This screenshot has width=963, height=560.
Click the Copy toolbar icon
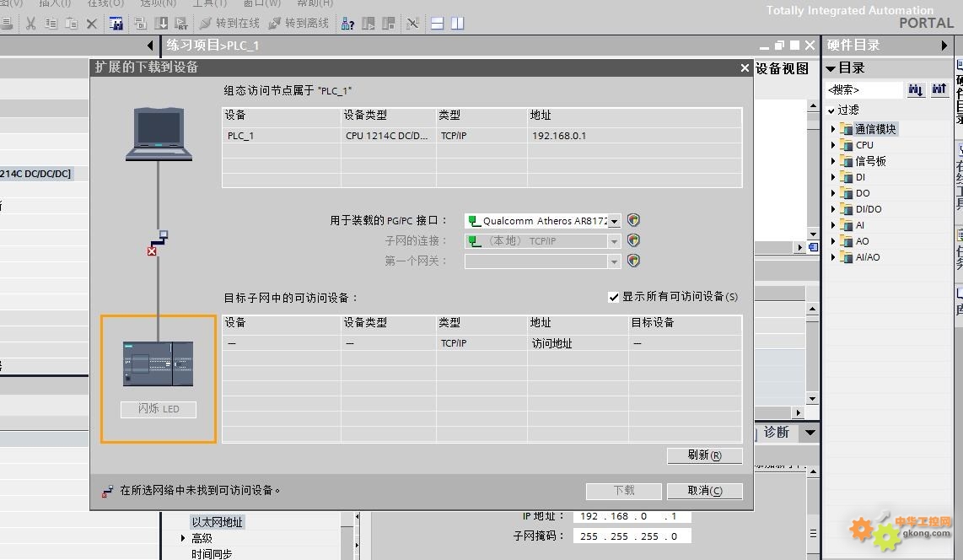(51, 24)
